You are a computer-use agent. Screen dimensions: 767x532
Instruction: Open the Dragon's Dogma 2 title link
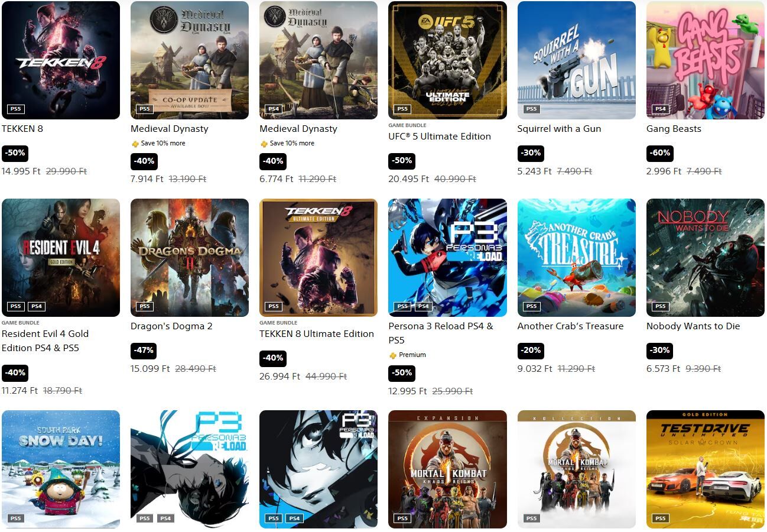[x=171, y=326]
